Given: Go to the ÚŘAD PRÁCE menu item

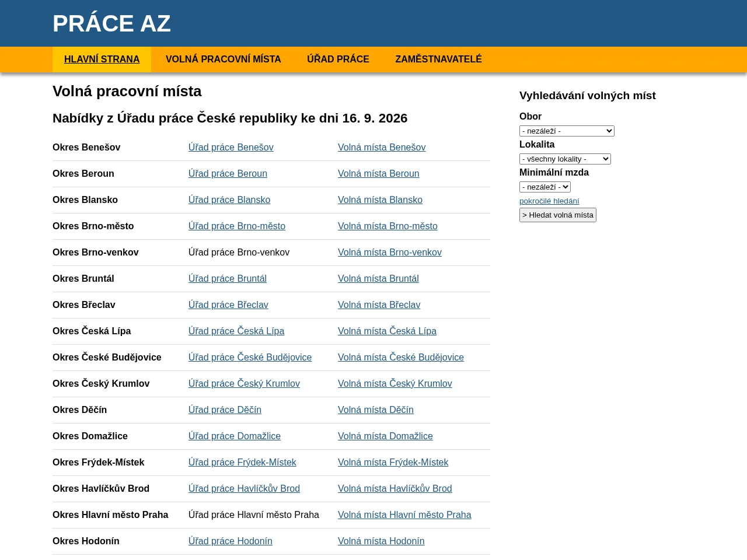Looking at the screenshot, I should point(338,60).
